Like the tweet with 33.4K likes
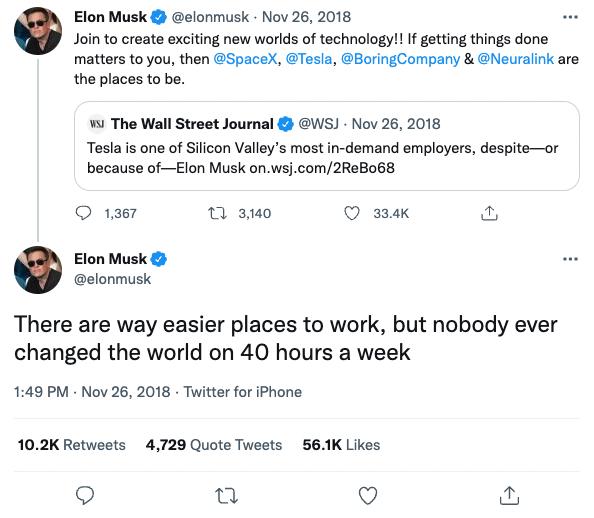Image resolution: width=594 pixels, height=518 pixels. pyautogui.click(x=352, y=213)
